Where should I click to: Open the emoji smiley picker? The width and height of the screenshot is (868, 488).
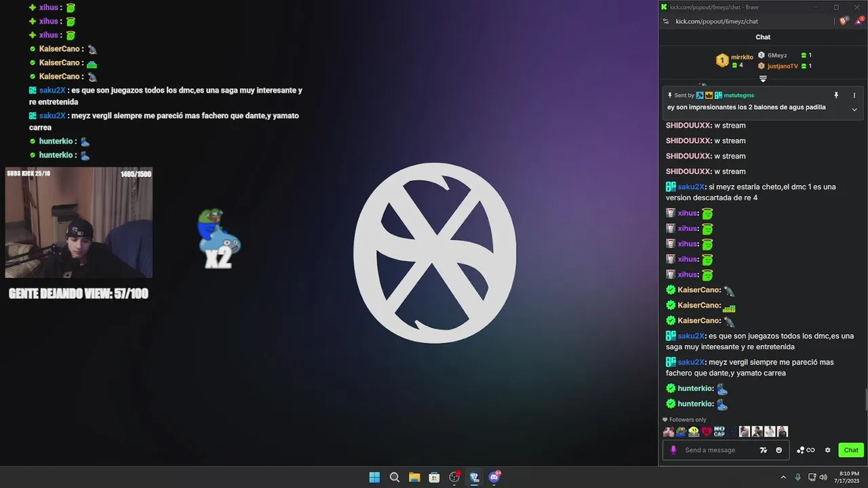click(778, 450)
